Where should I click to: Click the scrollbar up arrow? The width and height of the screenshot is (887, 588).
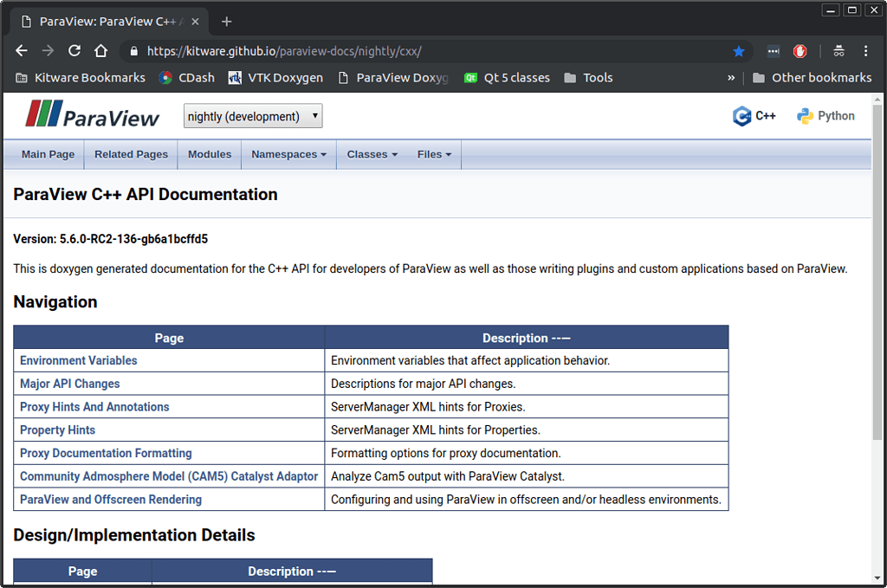coord(877,100)
